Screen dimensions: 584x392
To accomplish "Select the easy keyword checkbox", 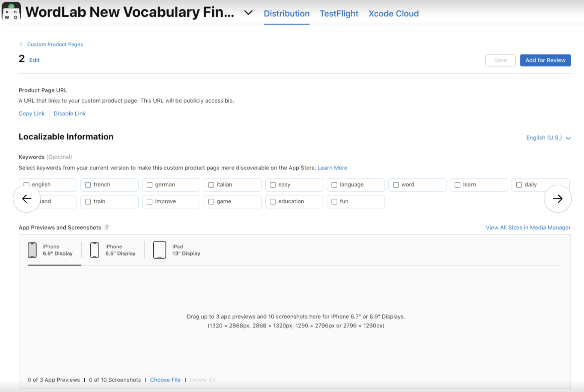I will click(273, 185).
